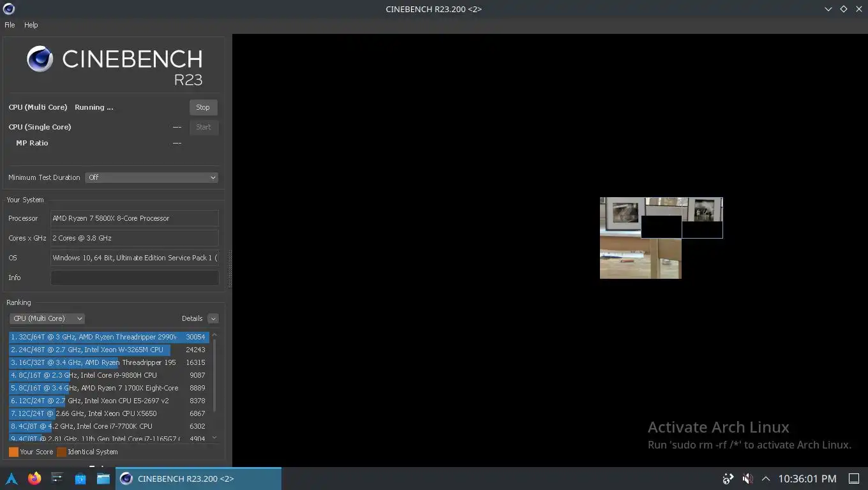Click the CPU (Multi Core) label

(38, 107)
